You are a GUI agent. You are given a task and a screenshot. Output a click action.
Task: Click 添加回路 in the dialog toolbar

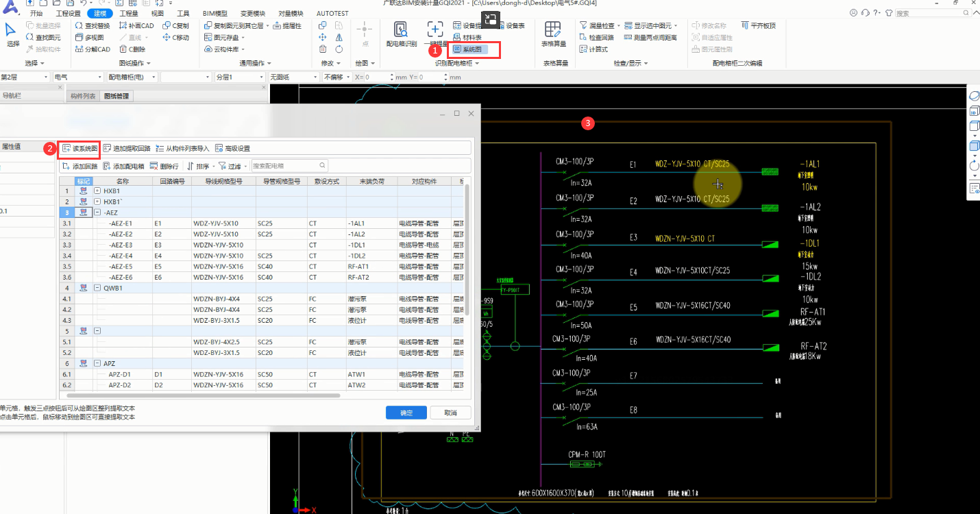tap(79, 166)
